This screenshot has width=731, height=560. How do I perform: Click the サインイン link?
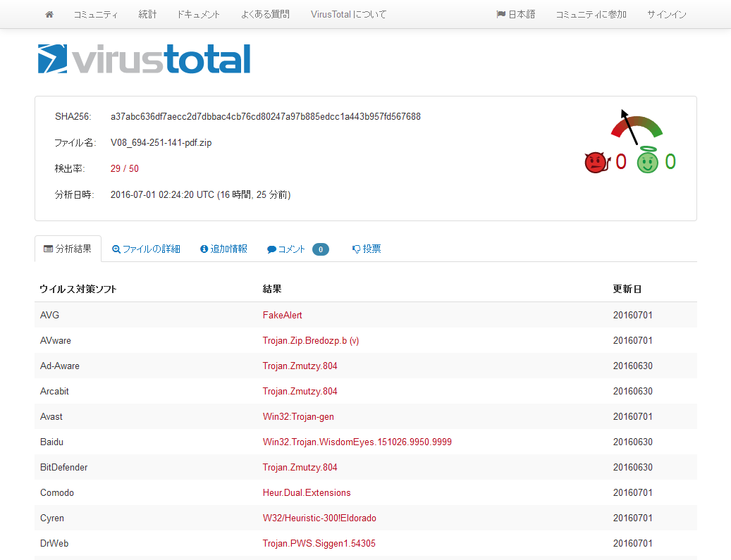666,14
